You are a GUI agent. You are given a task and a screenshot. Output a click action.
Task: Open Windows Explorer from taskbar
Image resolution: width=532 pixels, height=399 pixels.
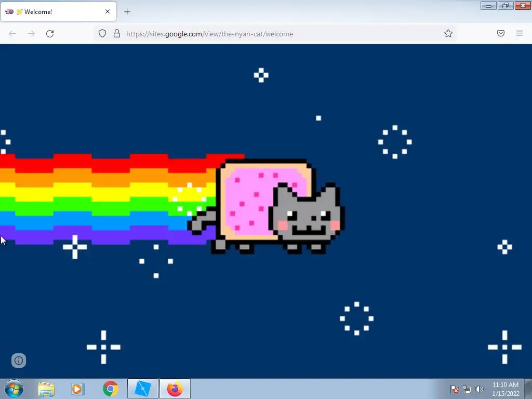click(x=46, y=389)
